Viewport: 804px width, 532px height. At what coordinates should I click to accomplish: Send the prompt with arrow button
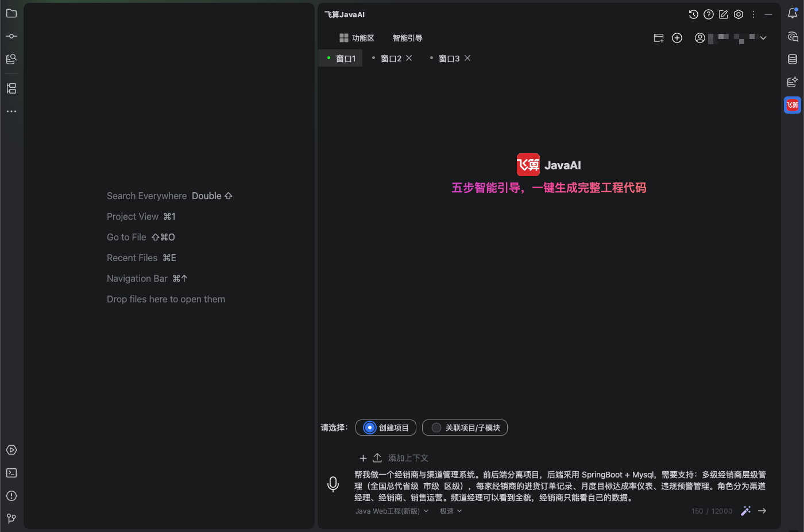[x=762, y=511]
